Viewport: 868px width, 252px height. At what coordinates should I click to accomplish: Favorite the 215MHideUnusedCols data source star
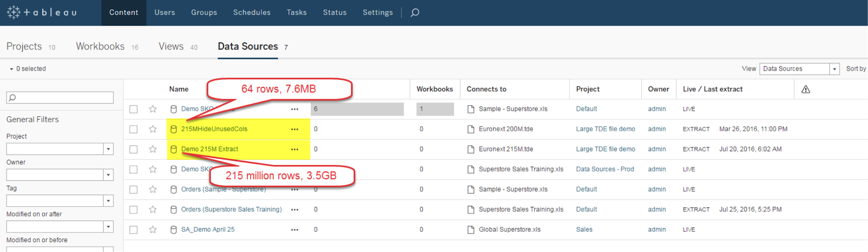(x=153, y=129)
